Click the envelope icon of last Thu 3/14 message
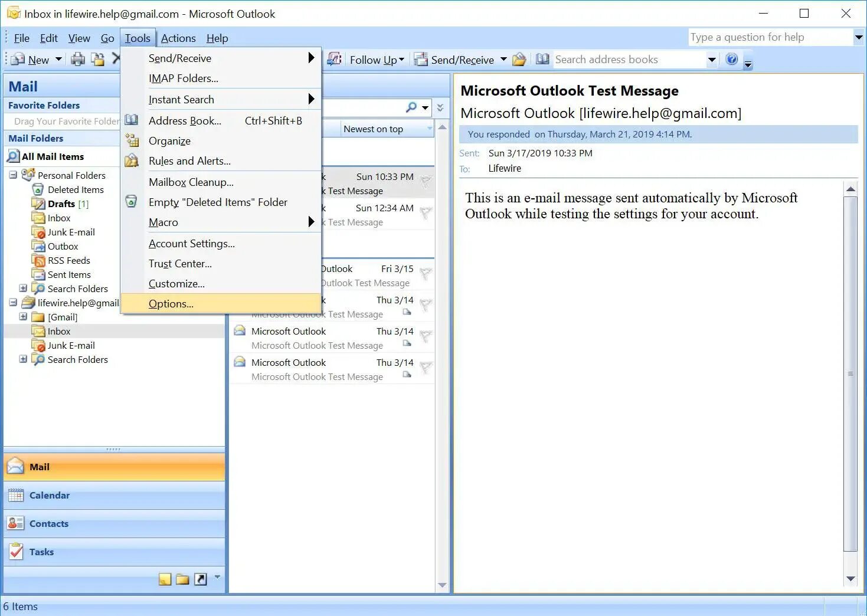The height and width of the screenshot is (616, 867). pyautogui.click(x=240, y=362)
